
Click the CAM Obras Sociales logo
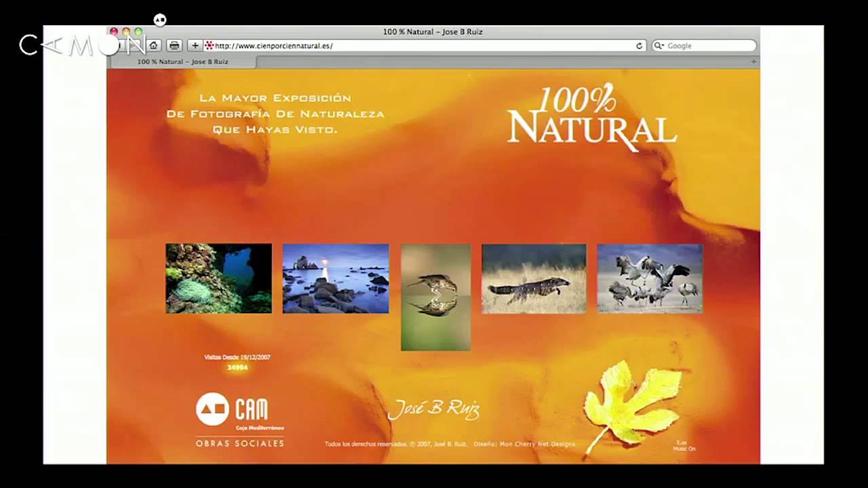coord(240,420)
